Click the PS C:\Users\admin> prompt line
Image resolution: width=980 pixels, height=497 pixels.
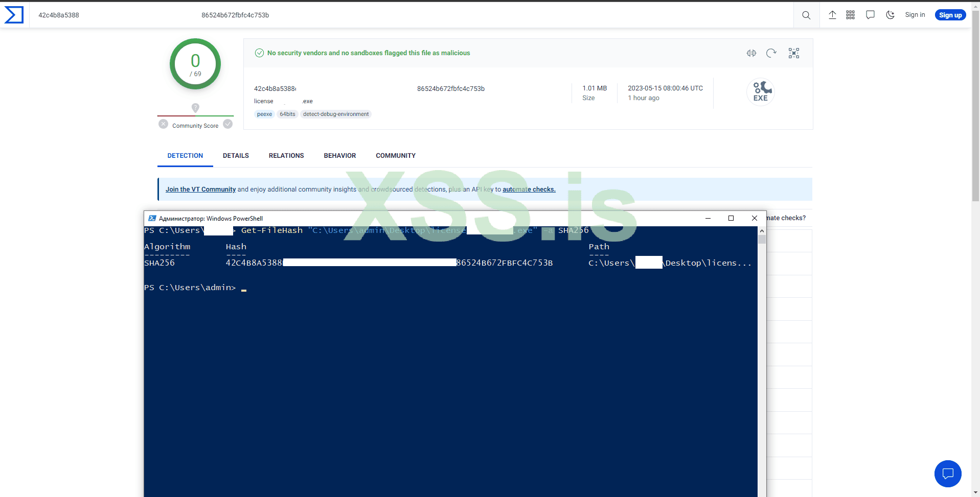(x=190, y=288)
